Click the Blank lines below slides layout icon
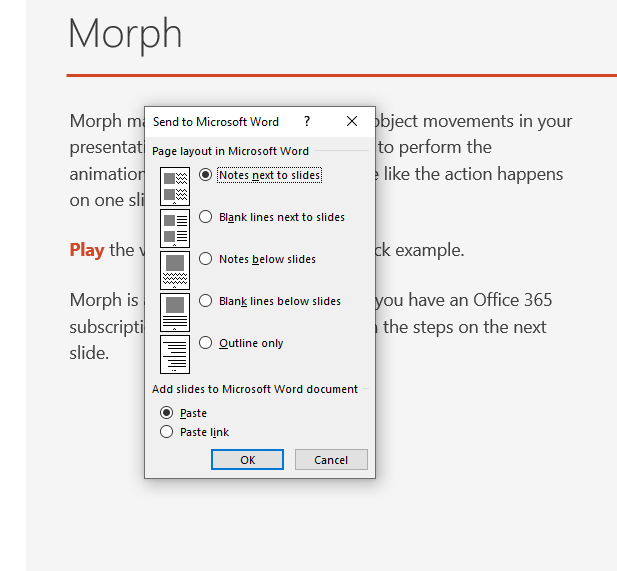The height and width of the screenshot is (571, 617). [x=175, y=312]
